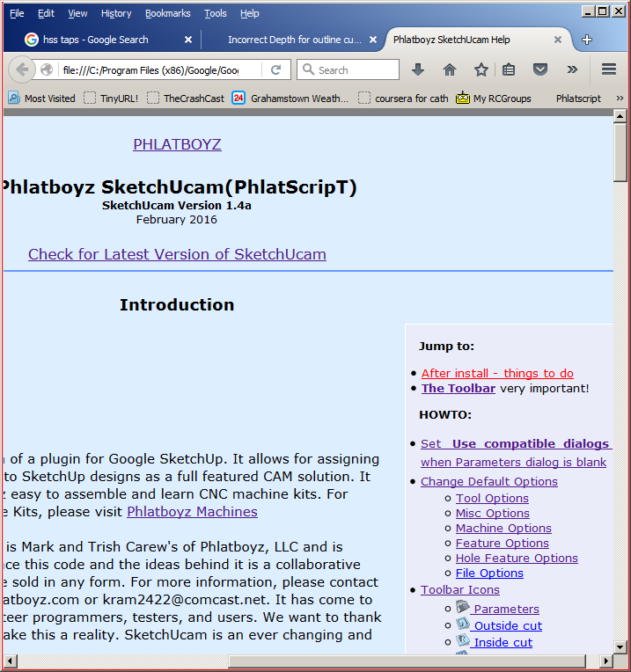The height and width of the screenshot is (672, 631).
Task: Open a new tab with the plus icon
Action: [x=587, y=40]
